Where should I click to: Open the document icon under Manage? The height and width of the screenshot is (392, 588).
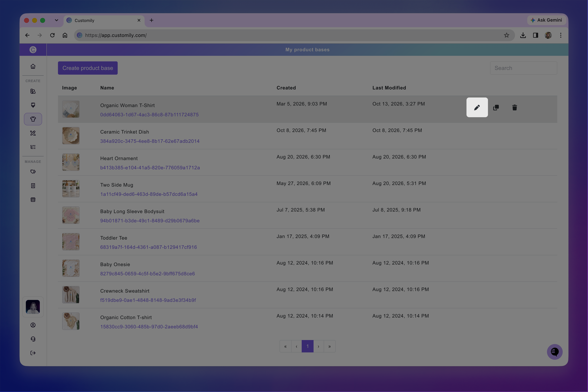click(x=33, y=186)
